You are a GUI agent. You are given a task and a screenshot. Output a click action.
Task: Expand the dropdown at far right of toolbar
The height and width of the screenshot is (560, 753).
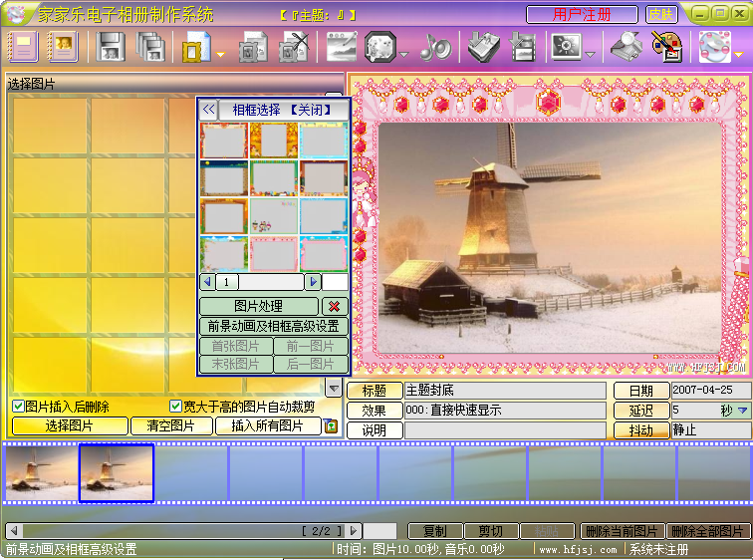tap(739, 54)
